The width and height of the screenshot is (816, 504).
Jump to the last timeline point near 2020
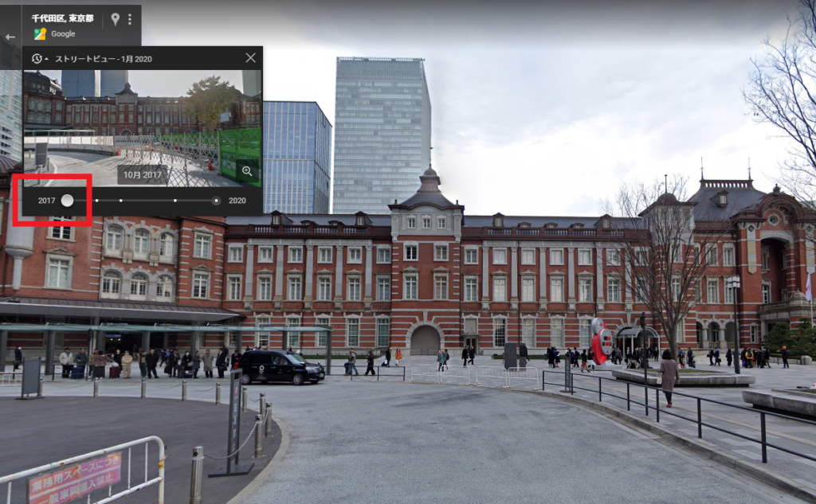pyautogui.click(x=216, y=201)
